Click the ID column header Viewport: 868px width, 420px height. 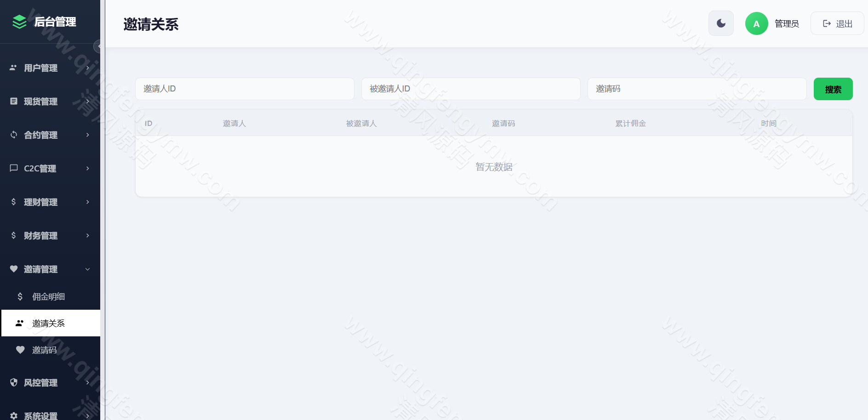(x=148, y=123)
